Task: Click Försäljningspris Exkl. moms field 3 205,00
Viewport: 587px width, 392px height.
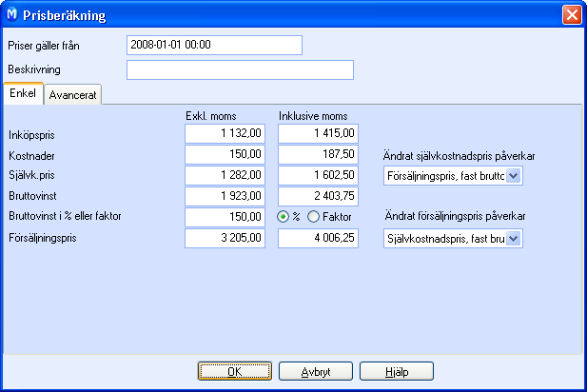Action: coord(225,238)
